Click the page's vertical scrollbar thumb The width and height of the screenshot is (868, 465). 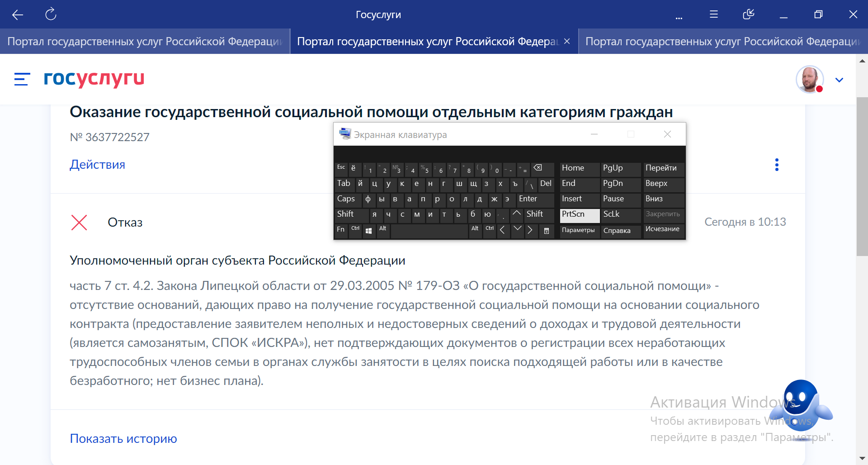(862, 176)
